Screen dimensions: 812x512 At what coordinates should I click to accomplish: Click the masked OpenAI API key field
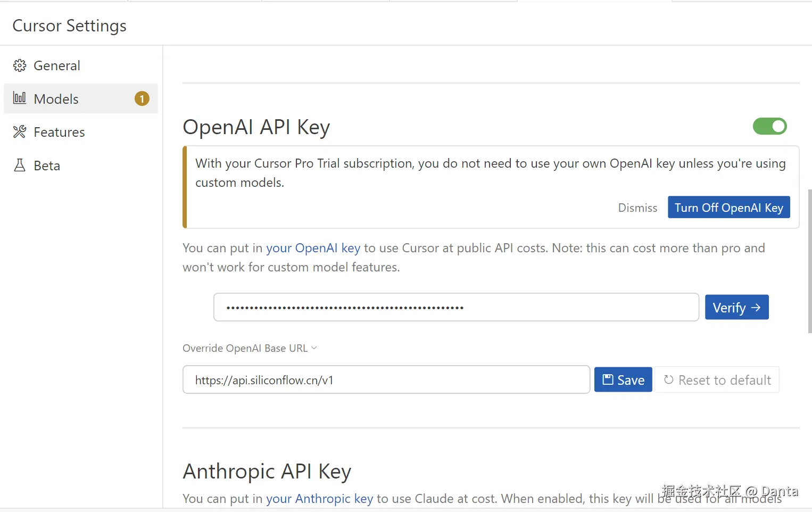pos(456,307)
